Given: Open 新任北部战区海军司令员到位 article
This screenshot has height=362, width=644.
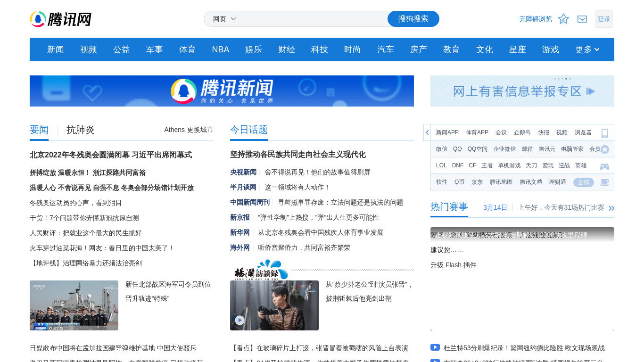Looking at the screenshot, I should [x=168, y=291].
